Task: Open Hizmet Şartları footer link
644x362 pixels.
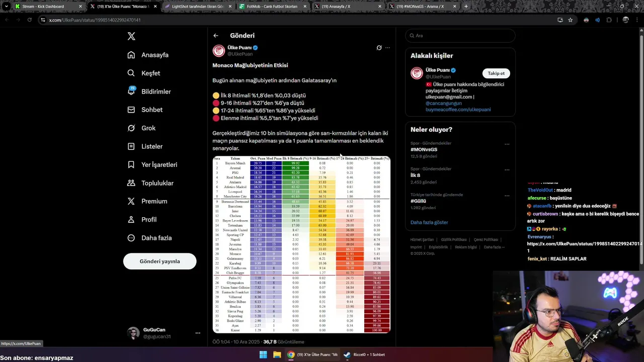Action: [x=422, y=240]
